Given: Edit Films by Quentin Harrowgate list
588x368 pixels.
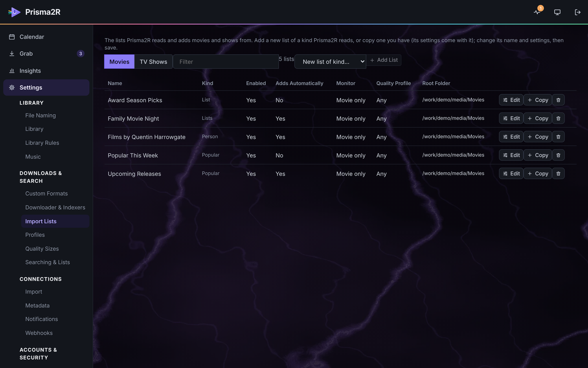Looking at the screenshot, I should click(x=511, y=137).
